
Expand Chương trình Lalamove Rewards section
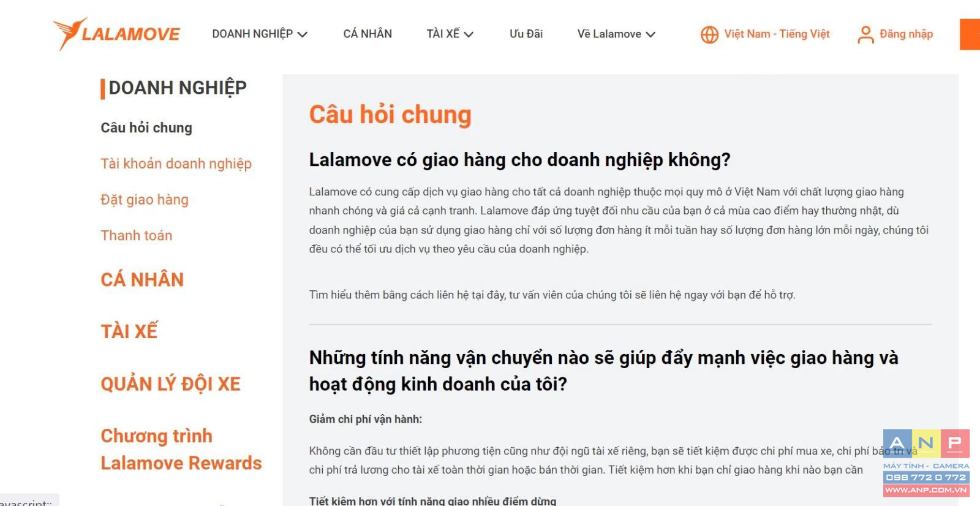[x=181, y=449]
